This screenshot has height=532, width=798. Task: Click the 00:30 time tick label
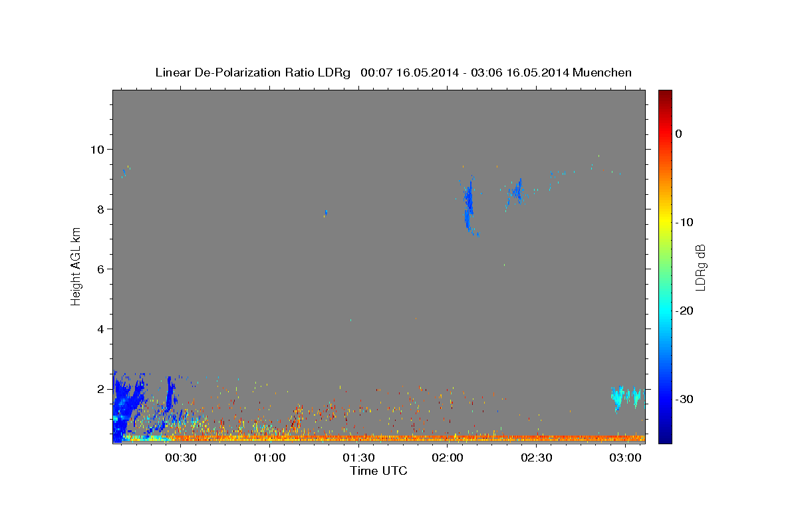181,458
